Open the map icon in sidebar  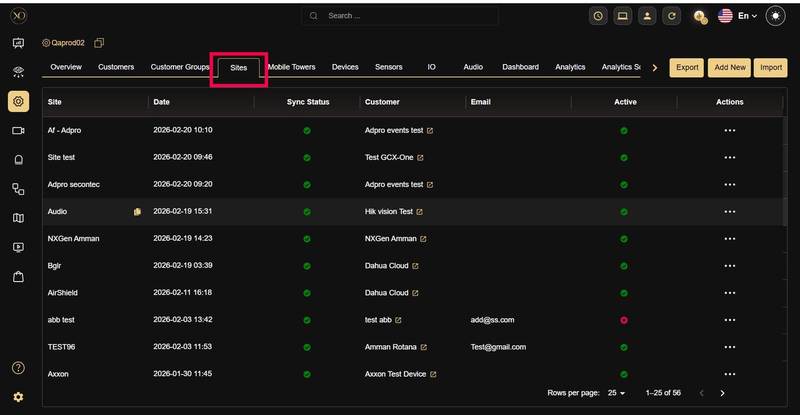coord(18,218)
